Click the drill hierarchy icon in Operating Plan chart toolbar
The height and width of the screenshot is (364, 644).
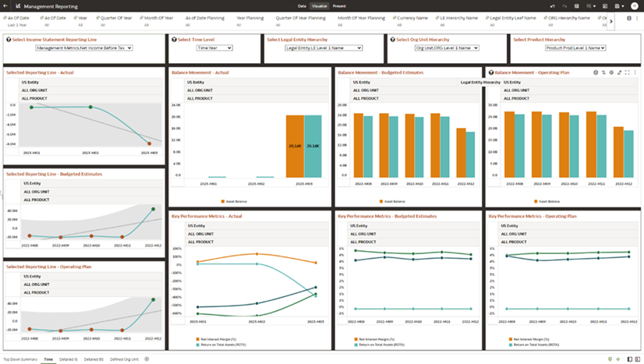[619, 72]
